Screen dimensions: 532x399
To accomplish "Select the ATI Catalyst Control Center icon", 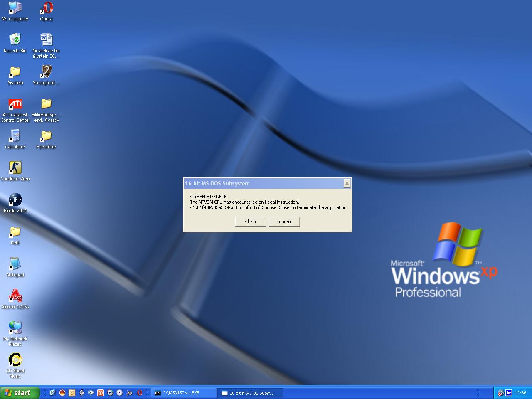I will 15,110.
